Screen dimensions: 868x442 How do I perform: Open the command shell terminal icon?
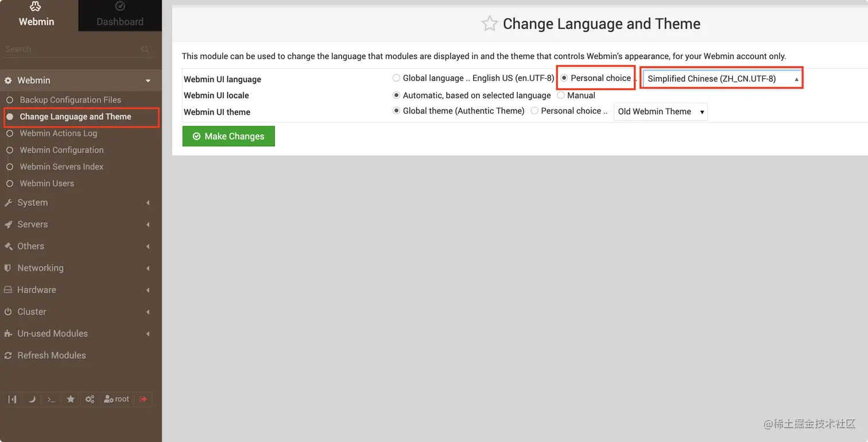pyautogui.click(x=51, y=399)
